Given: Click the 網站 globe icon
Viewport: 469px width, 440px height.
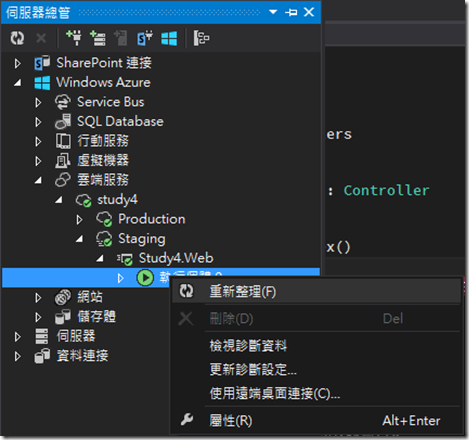Looking at the screenshot, I should click(x=63, y=297).
